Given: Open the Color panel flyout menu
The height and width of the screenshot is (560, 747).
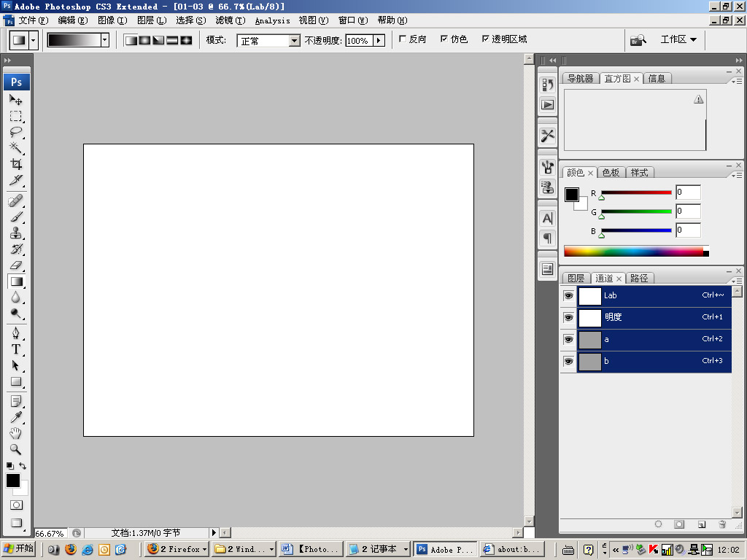Looking at the screenshot, I should [737, 175].
